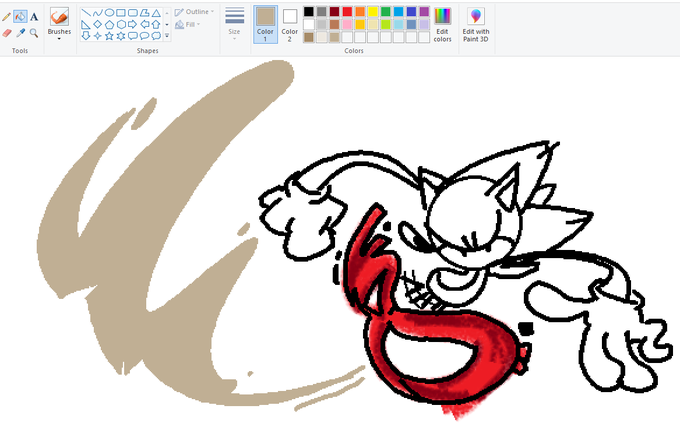Select the Fill with color bucket tool
680x430 pixels.
(x=20, y=17)
